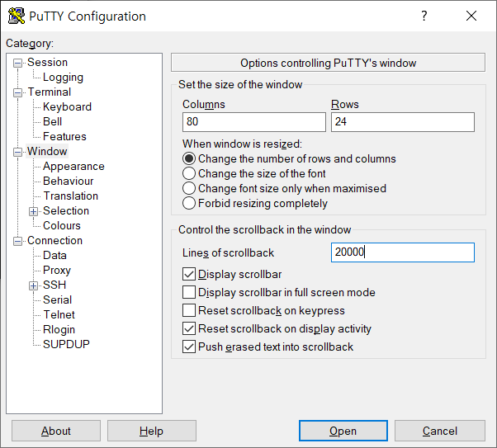Select Session category
This screenshot has height=448, width=497.
[x=48, y=62]
